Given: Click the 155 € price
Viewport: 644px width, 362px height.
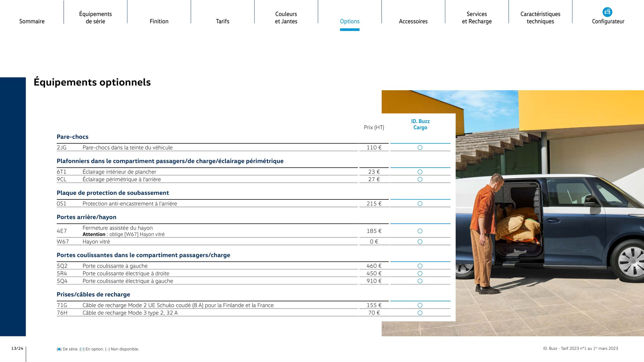Looking at the screenshot, I should tap(374, 305).
